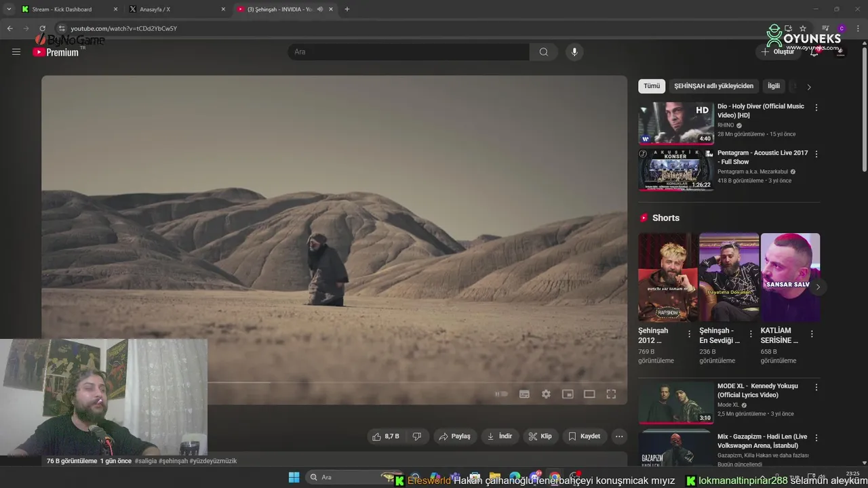868x488 pixels.
Task: Click the Oluştur create button
Action: pyautogui.click(x=778, y=52)
